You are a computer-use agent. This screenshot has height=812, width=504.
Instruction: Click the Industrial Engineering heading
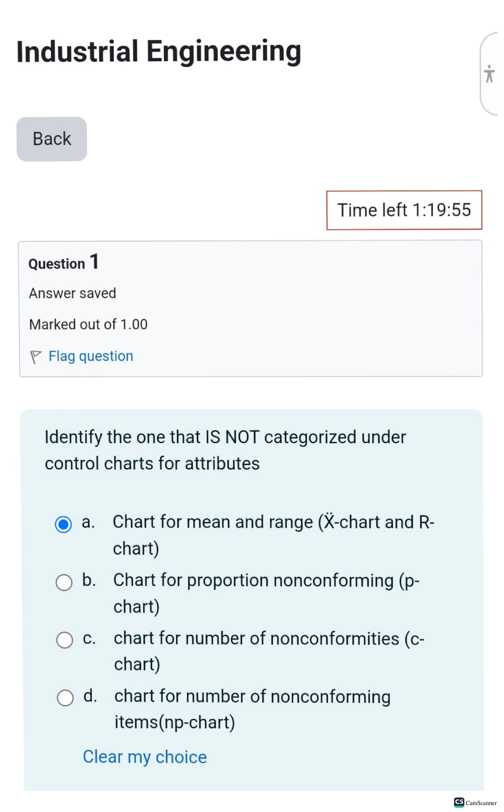159,52
